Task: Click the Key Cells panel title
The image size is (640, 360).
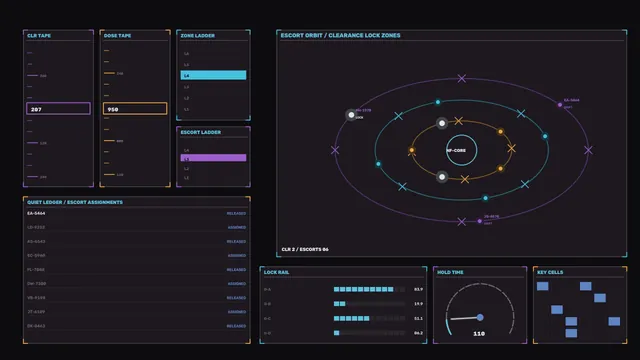Action: [550, 272]
